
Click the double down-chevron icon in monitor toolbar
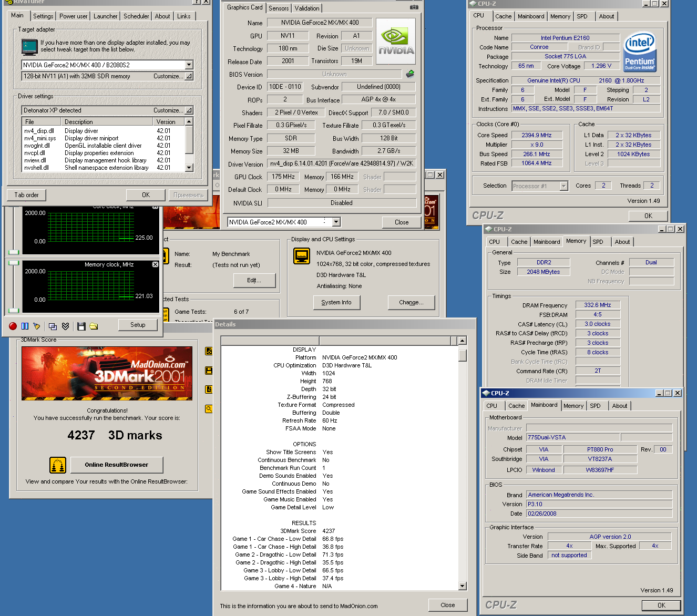pyautogui.click(x=65, y=326)
